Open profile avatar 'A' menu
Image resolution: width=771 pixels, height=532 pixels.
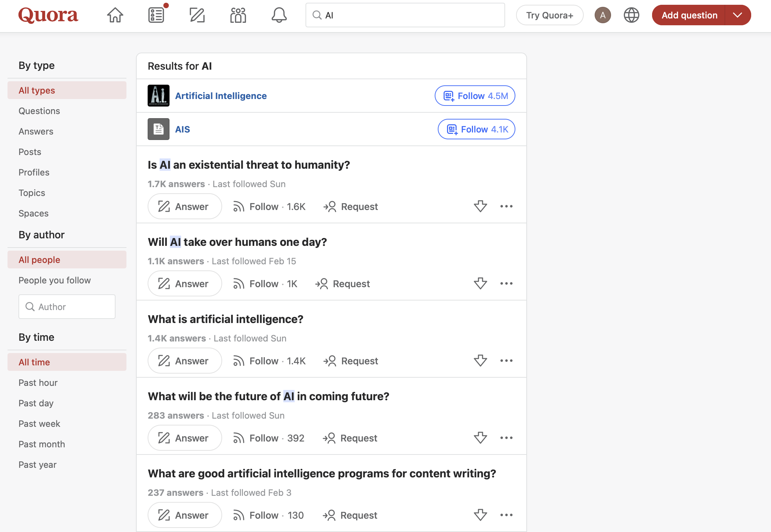coord(603,15)
